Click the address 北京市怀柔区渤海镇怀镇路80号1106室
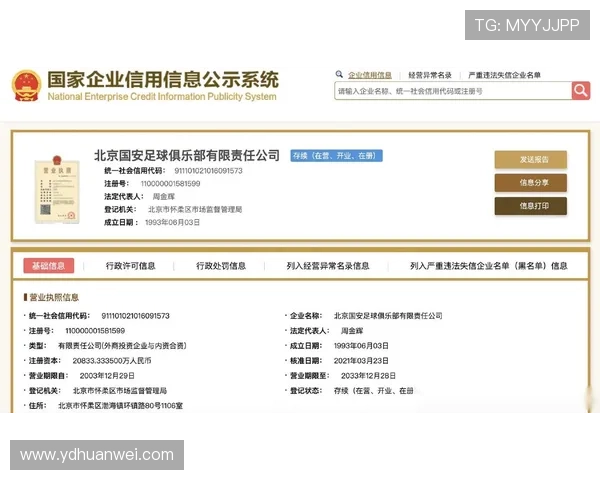The image size is (600, 480). (x=121, y=406)
